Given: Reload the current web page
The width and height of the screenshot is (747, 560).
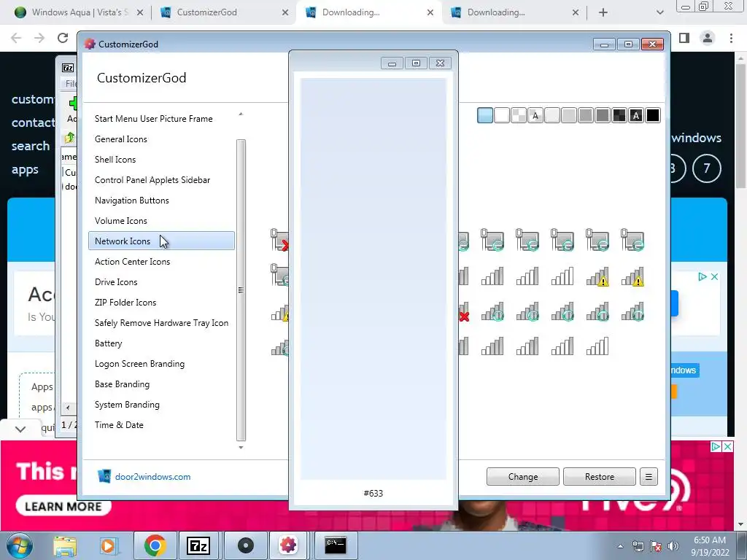Looking at the screenshot, I should pos(63,38).
